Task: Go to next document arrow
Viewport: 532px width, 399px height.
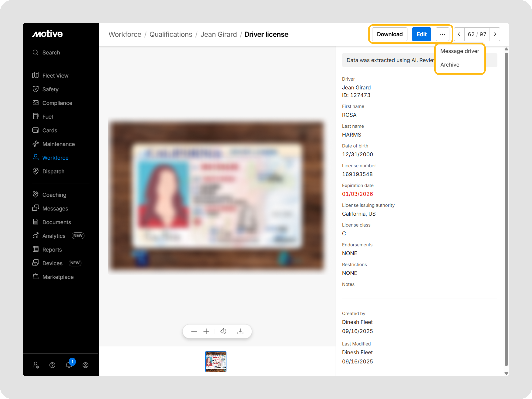Action: pyautogui.click(x=495, y=34)
